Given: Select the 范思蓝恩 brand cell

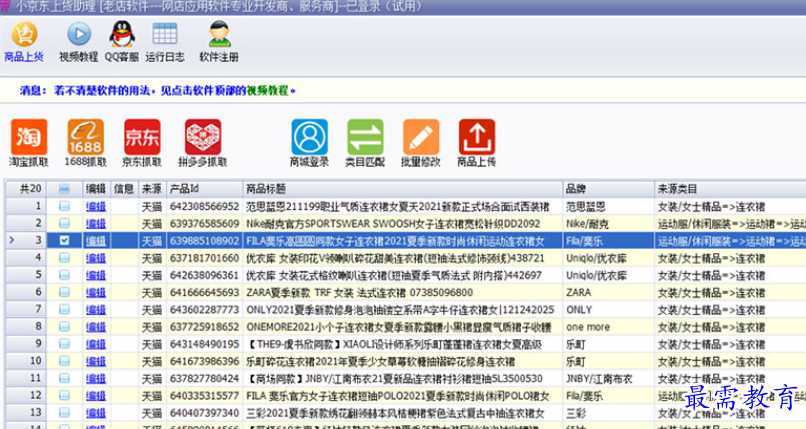Looking at the screenshot, I should (x=609, y=207).
